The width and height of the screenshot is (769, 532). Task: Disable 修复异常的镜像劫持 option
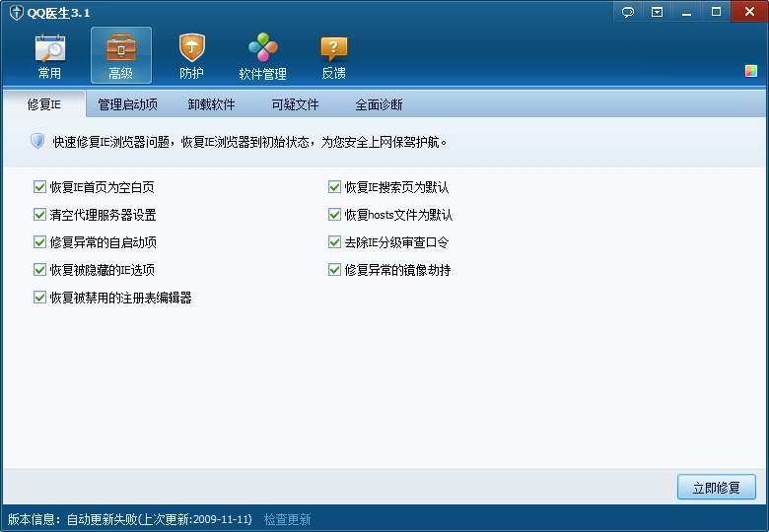tap(334, 269)
